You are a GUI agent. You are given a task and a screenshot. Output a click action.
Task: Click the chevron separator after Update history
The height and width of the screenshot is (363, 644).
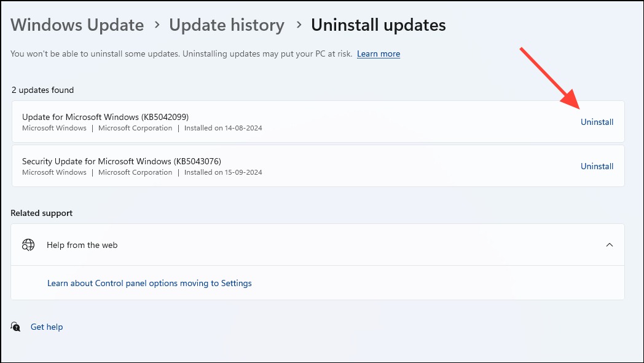[x=299, y=25]
